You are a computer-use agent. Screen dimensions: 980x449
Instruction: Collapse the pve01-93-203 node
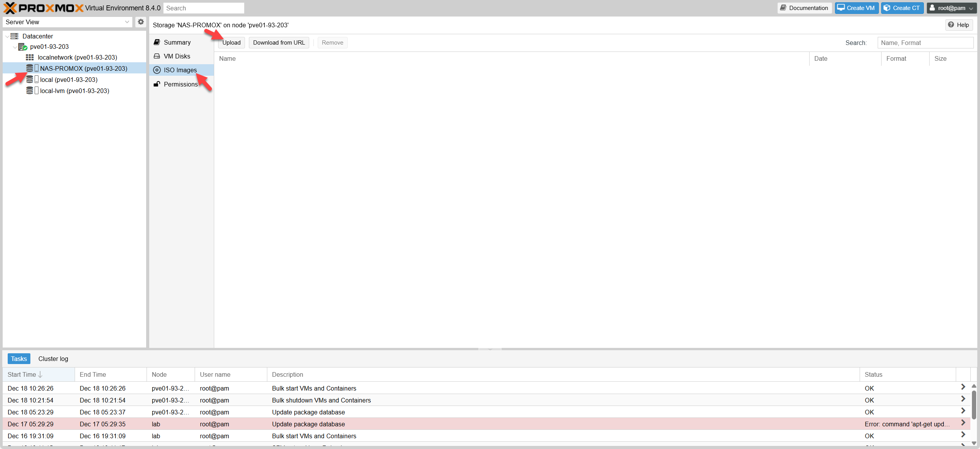15,47
